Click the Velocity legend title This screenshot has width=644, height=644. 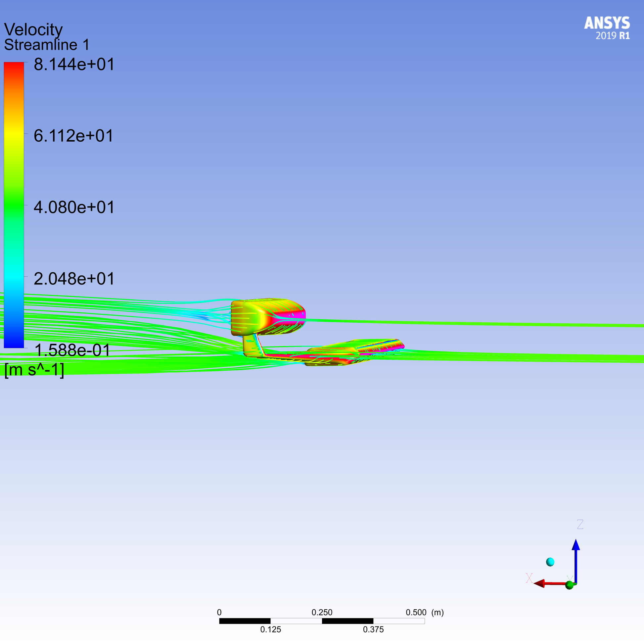coord(33,29)
